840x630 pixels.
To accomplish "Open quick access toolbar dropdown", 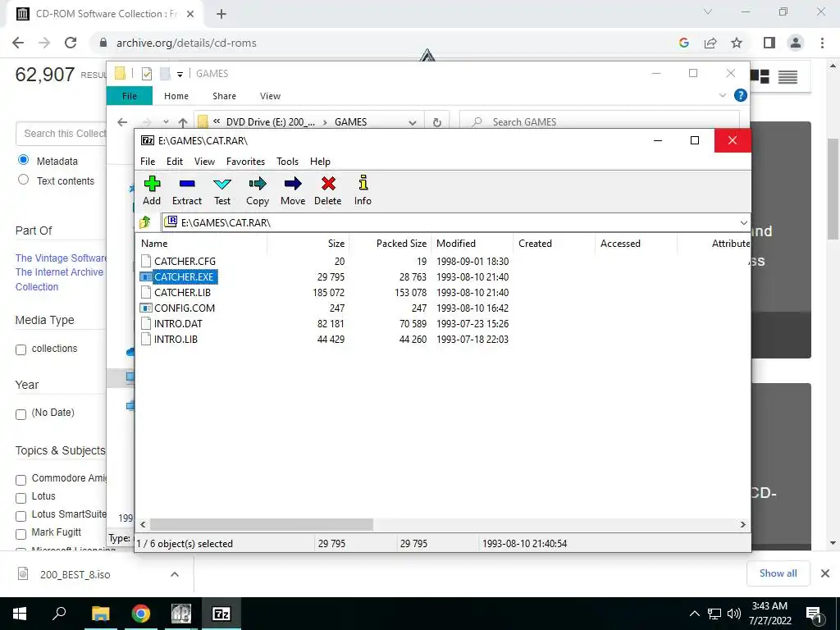I will click(180, 74).
